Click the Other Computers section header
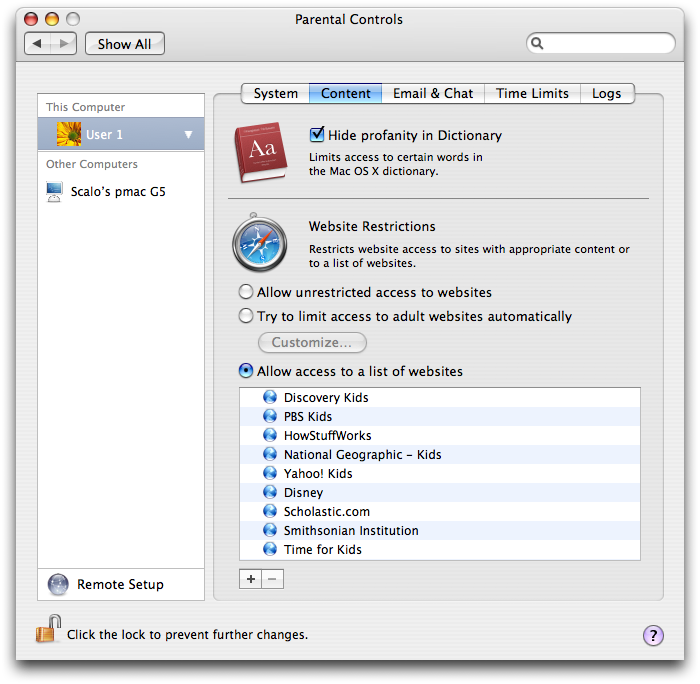Screen dimensions: 700x684 (x=92, y=164)
